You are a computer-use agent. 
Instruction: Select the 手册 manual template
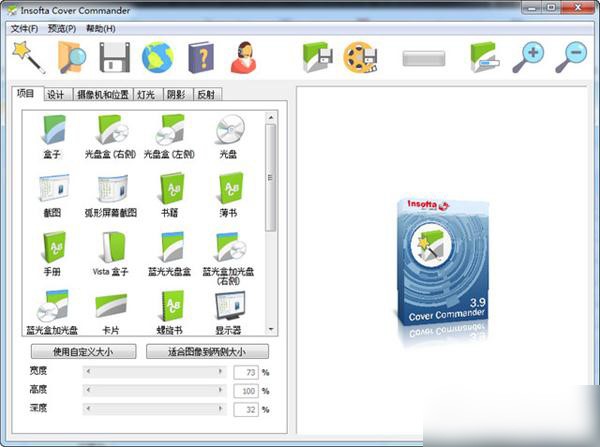click(x=52, y=254)
